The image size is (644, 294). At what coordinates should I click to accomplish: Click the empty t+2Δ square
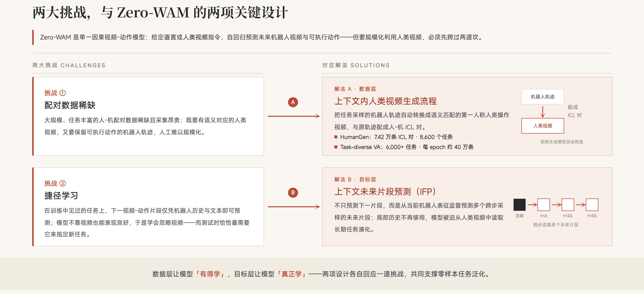568,205
